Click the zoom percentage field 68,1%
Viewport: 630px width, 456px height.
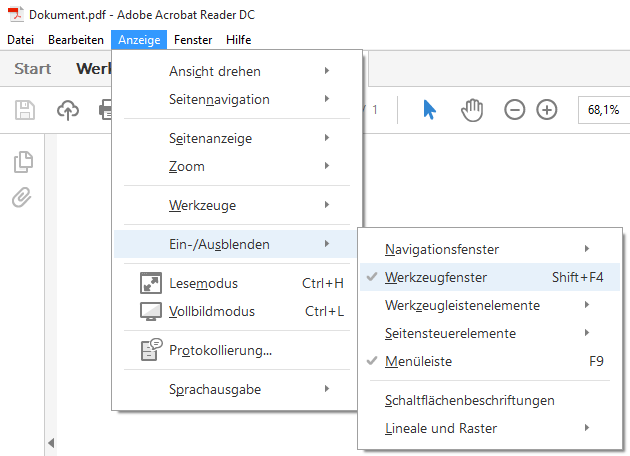[x=604, y=110]
